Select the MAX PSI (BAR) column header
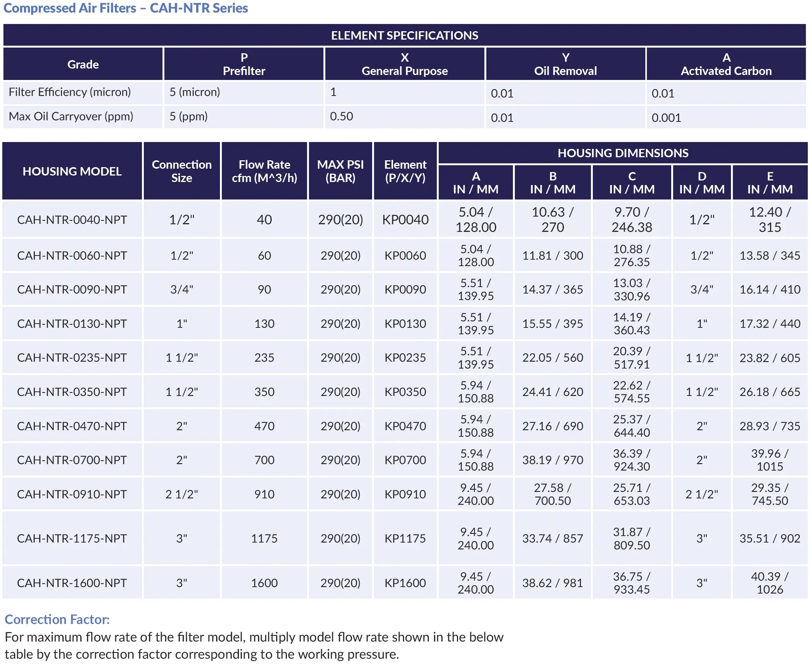812x664 pixels. (340, 171)
